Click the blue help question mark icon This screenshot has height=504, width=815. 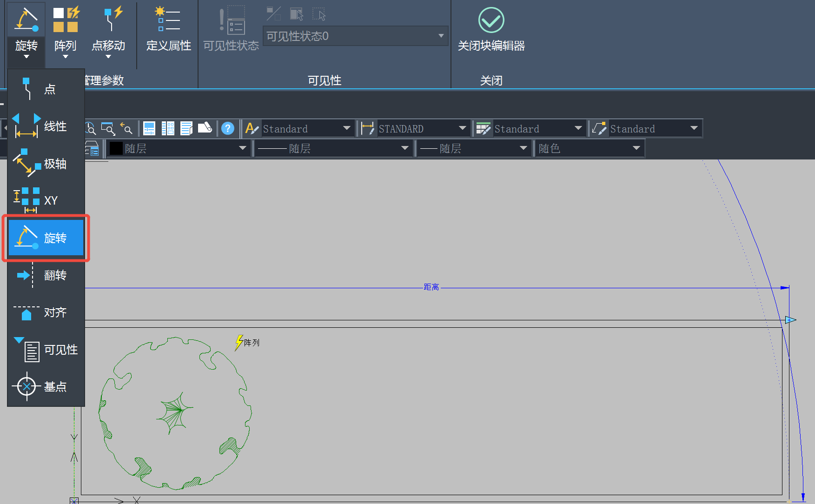pos(227,128)
